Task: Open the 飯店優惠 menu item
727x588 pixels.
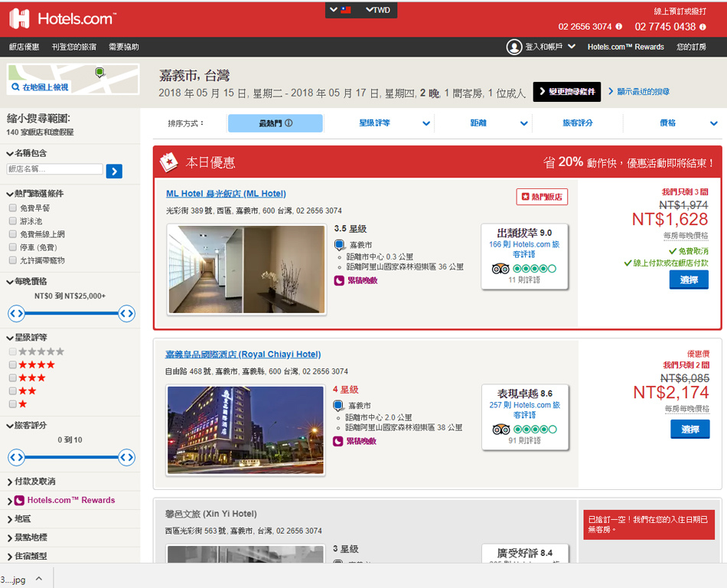Action: click(x=24, y=47)
